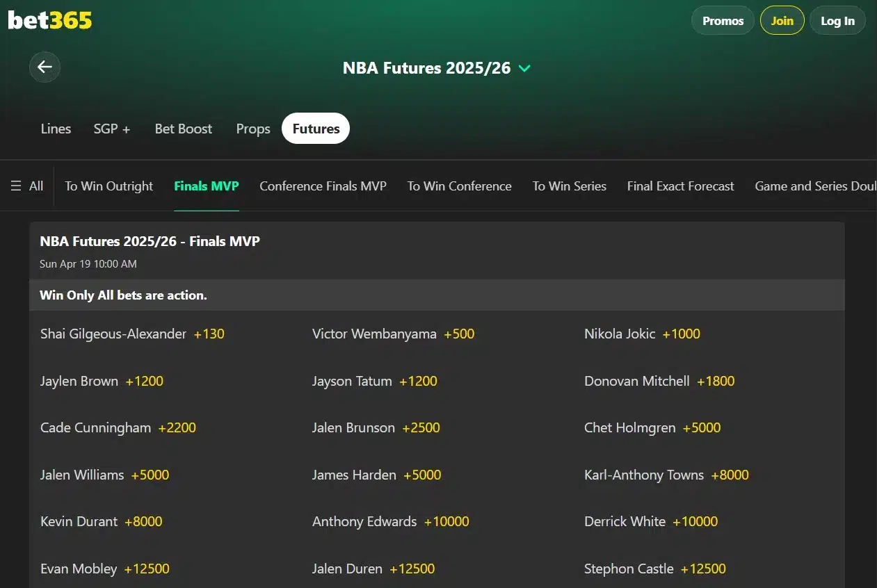The width and height of the screenshot is (877, 588).
Task: Switch to the Props tab
Action: [x=252, y=129]
